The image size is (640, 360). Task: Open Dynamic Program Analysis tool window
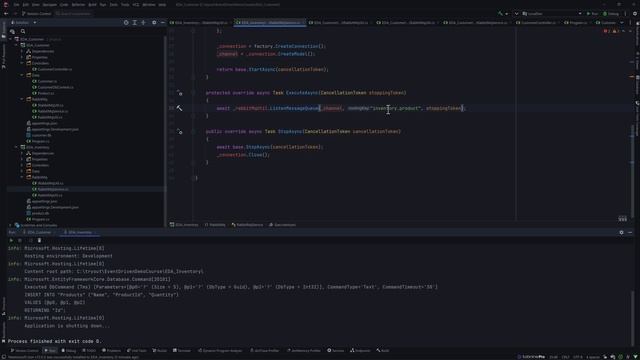220,351
